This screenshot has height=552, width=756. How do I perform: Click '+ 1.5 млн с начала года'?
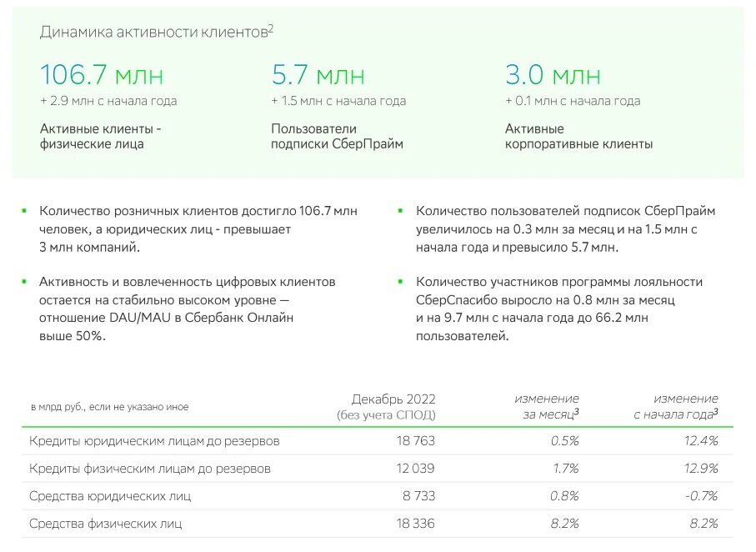[x=338, y=101]
